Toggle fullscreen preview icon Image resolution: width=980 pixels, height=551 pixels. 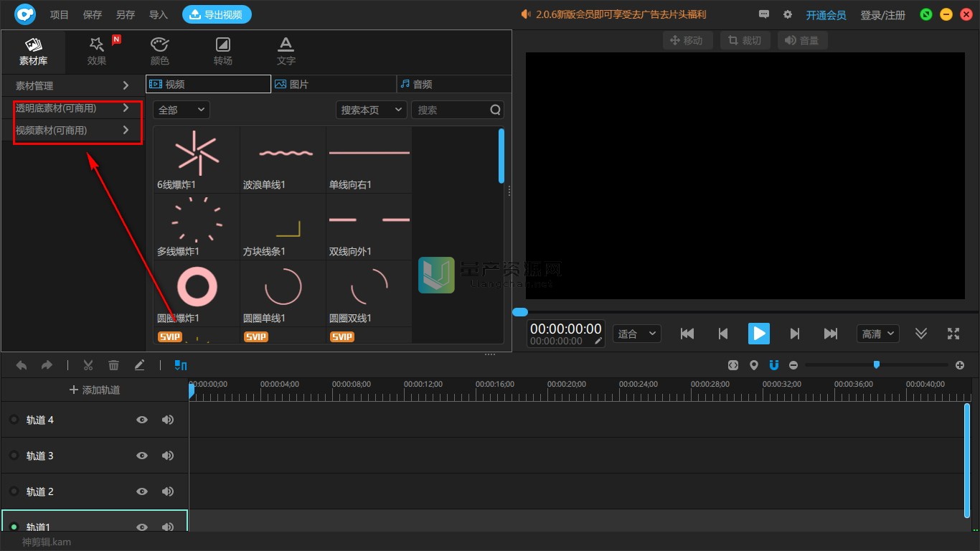tap(953, 334)
